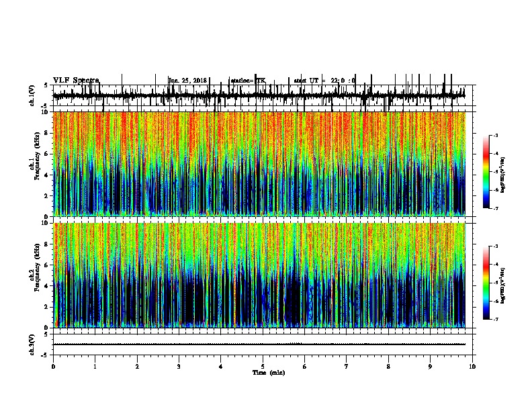Image resolution: width=532 pixels, height=411 pixels.
Task: Select the date text "Jan. 25, 2018"
Action: pyautogui.click(x=187, y=81)
